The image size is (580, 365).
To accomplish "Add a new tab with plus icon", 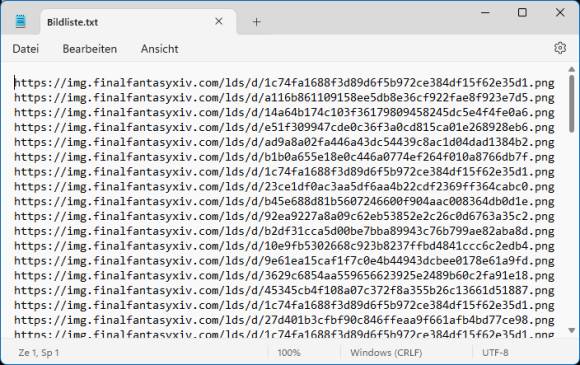I will click(256, 22).
